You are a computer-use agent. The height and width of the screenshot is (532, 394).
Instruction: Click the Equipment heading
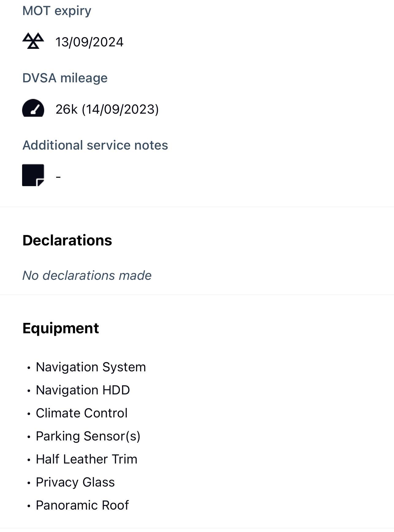[61, 328]
